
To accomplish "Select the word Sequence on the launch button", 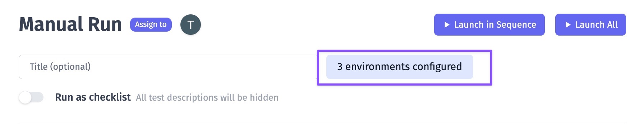I will 516,25.
